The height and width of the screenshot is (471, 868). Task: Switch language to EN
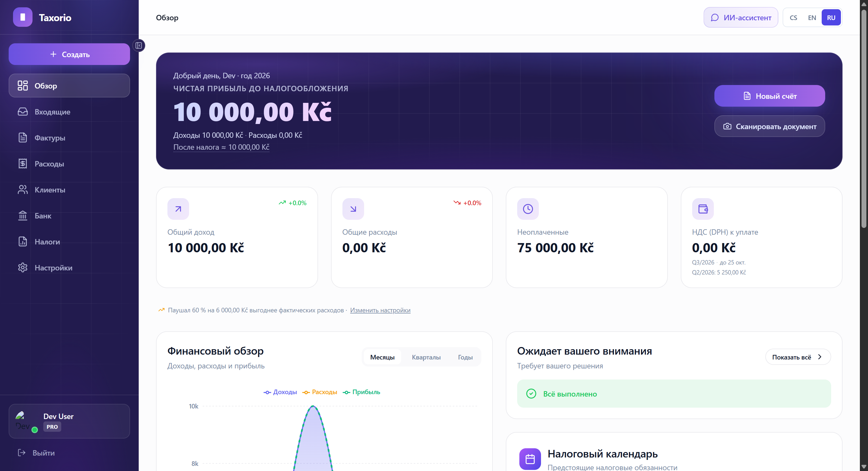pyautogui.click(x=812, y=18)
